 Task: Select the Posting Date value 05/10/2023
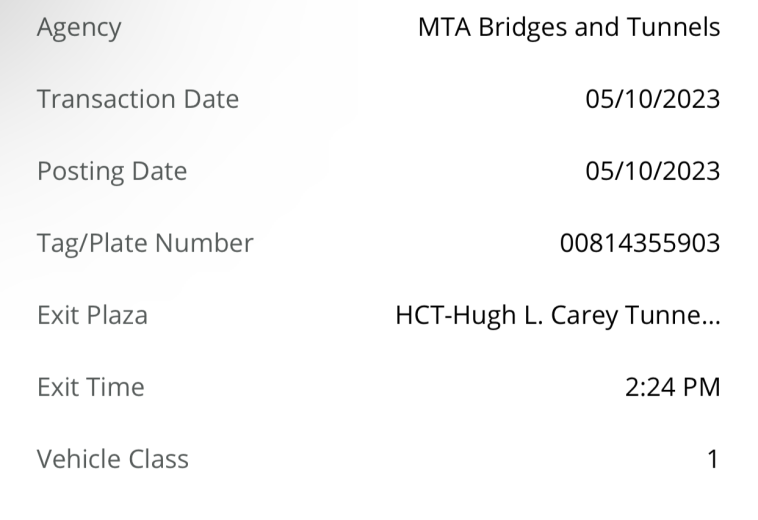(653, 171)
